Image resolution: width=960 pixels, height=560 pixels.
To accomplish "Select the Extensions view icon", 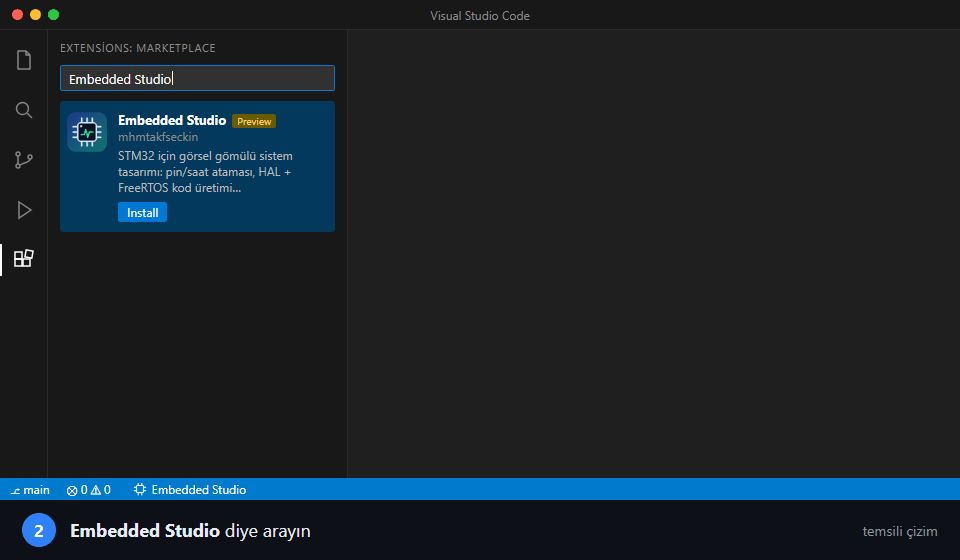I will pos(24,258).
